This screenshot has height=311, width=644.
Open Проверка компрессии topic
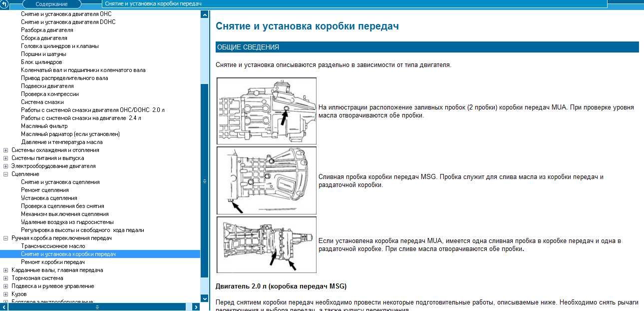(49, 94)
